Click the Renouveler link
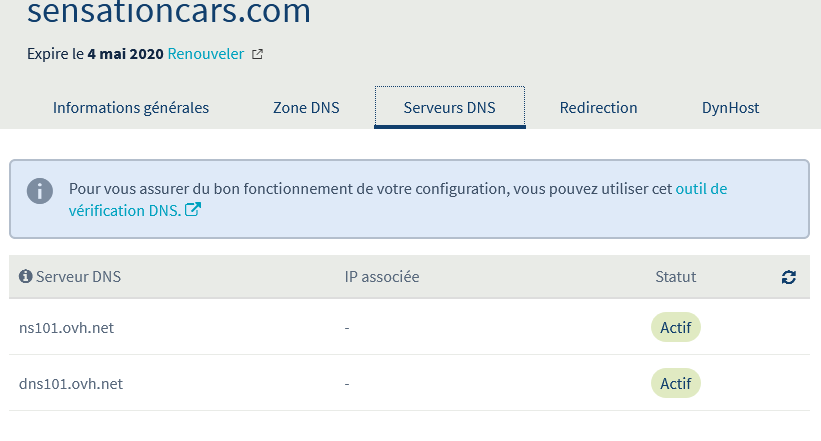This screenshot has width=821, height=441. (x=205, y=54)
